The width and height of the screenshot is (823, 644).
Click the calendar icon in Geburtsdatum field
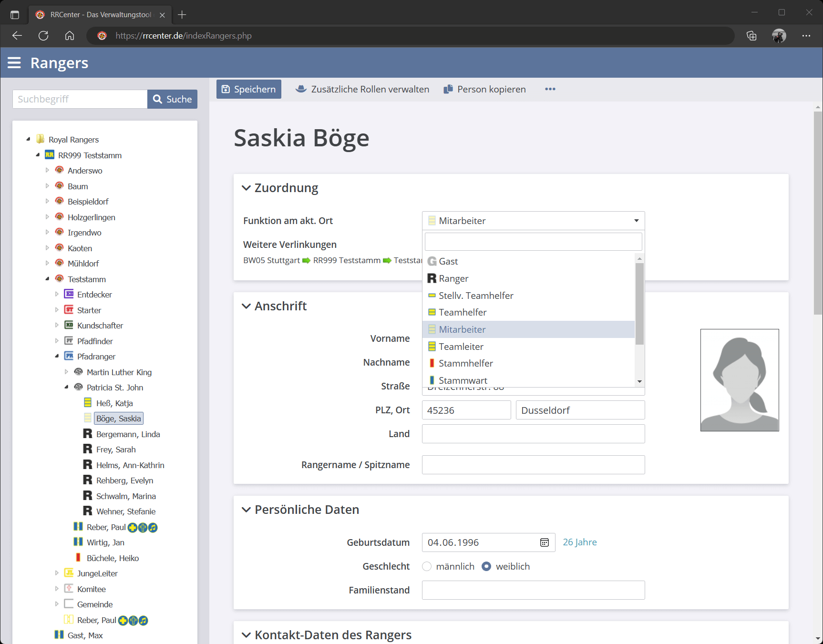pyautogui.click(x=544, y=542)
